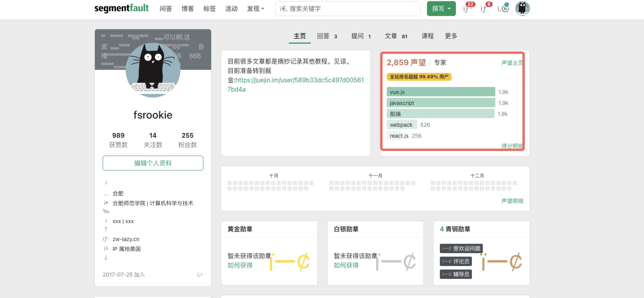Go to 博客 in top navigation
Viewport: 644px width, 298px height.
coord(188,9)
